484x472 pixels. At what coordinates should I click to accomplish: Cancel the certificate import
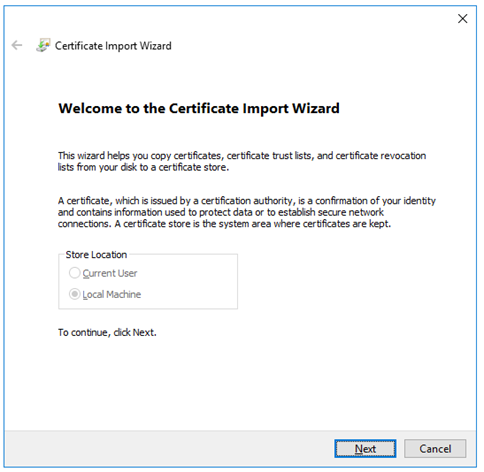[x=435, y=448]
